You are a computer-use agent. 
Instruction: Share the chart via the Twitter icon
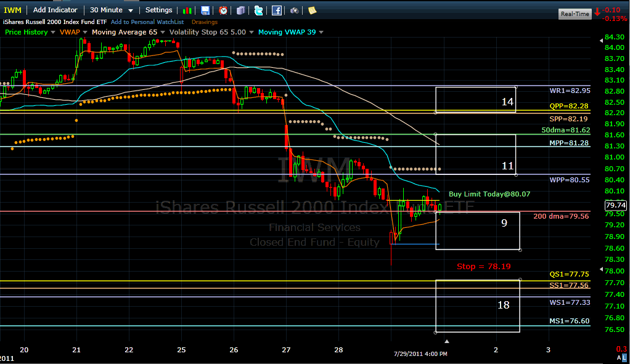tap(259, 10)
